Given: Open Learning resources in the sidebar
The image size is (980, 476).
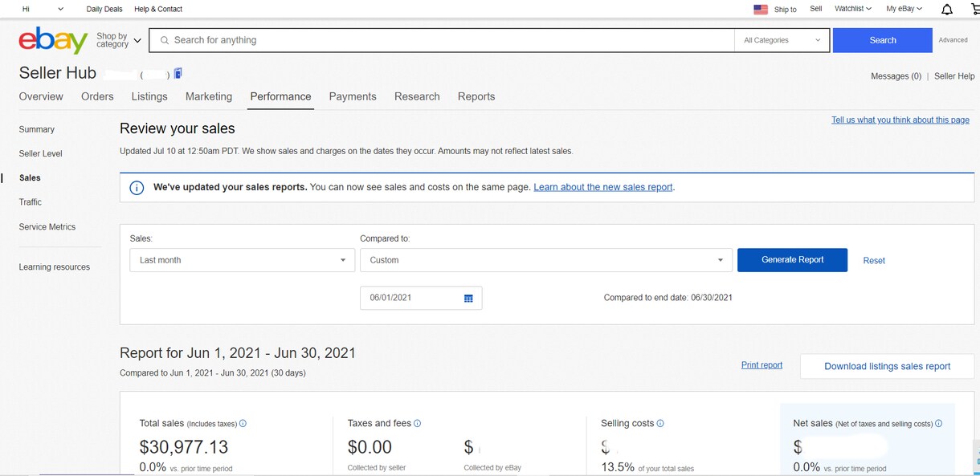Looking at the screenshot, I should 55,267.
